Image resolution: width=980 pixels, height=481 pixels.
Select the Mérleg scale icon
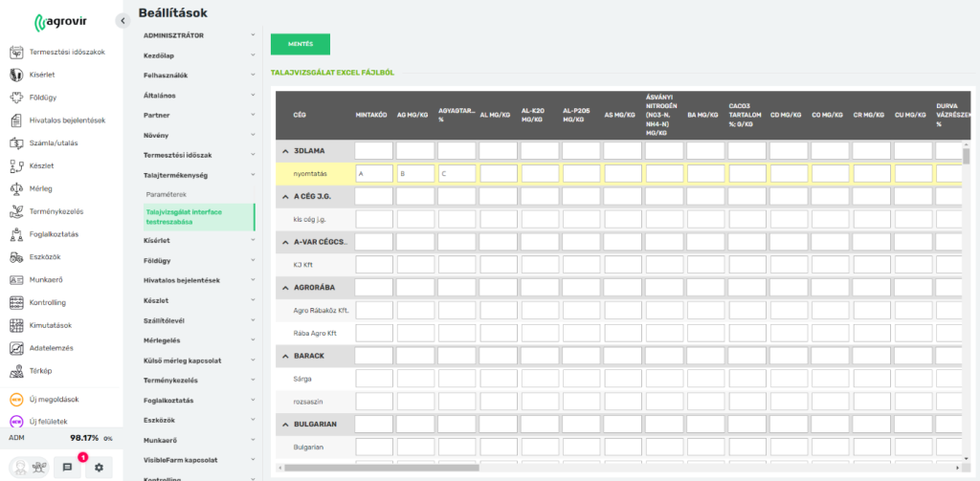click(16, 188)
